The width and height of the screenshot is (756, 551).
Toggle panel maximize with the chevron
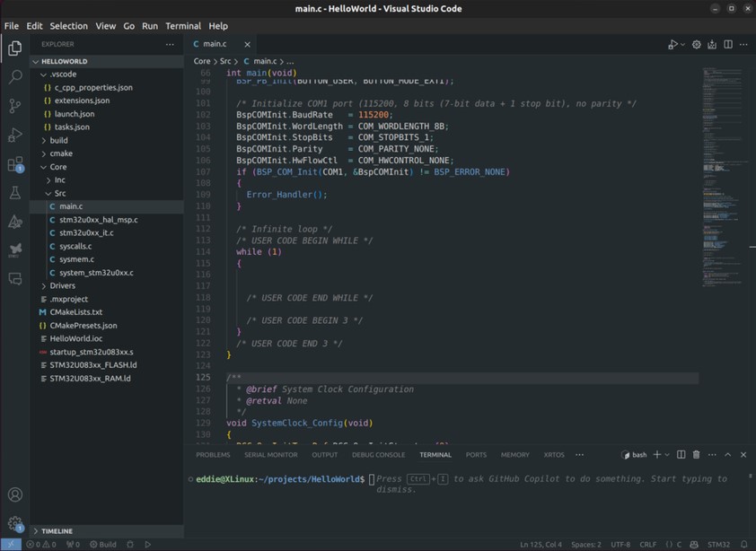tap(728, 455)
